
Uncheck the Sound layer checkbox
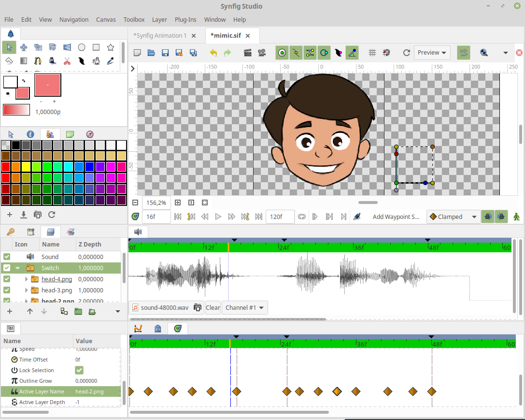pyautogui.click(x=7, y=257)
